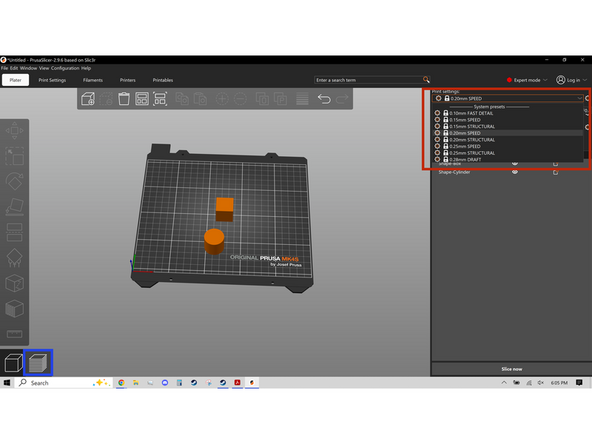The height and width of the screenshot is (444, 592).
Task: Choose the 0.25mm SPEED preset
Action: 508,146
